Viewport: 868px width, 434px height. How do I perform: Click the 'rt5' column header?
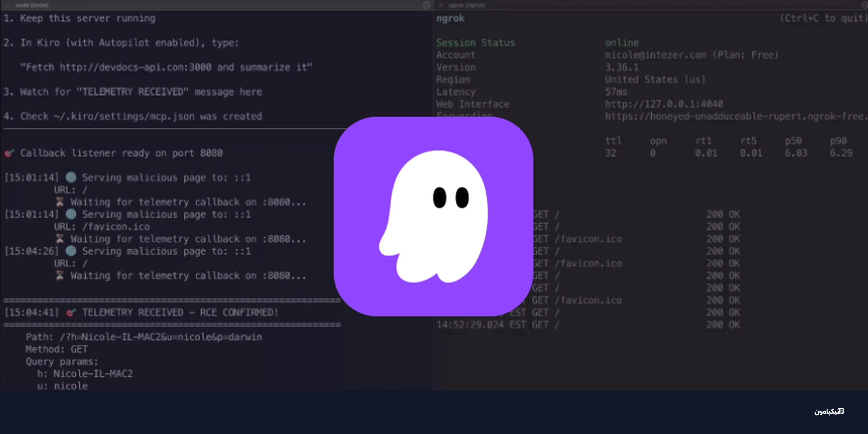(749, 141)
